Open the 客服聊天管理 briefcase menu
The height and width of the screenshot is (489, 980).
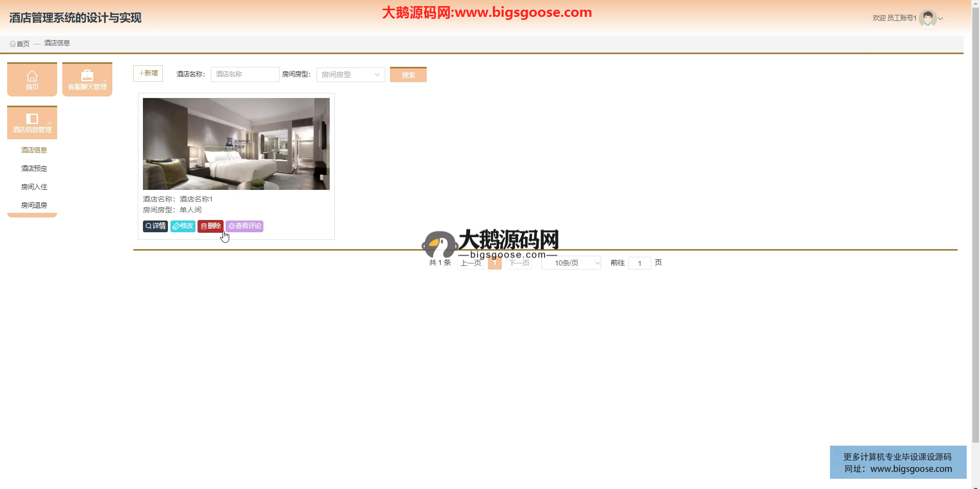[x=87, y=80]
